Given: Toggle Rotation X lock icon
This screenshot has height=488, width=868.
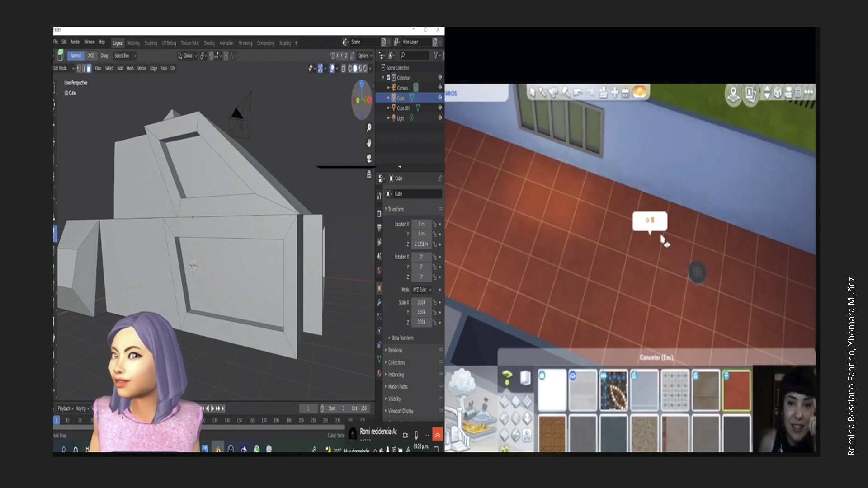Looking at the screenshot, I should click(x=435, y=257).
